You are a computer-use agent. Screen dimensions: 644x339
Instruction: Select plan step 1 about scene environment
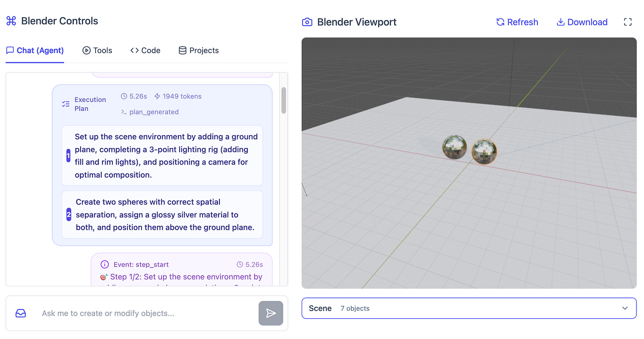(162, 156)
